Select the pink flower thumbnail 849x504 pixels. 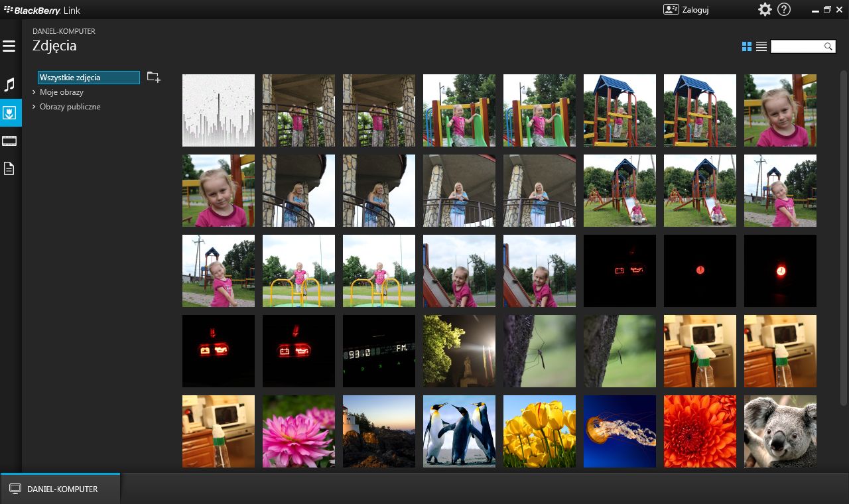click(298, 431)
